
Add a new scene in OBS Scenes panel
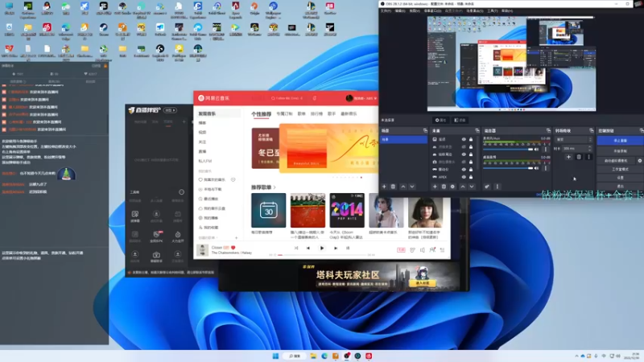tap(384, 187)
